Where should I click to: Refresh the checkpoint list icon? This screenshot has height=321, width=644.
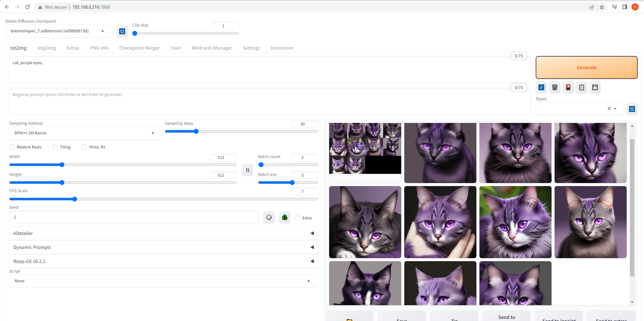[x=122, y=31]
